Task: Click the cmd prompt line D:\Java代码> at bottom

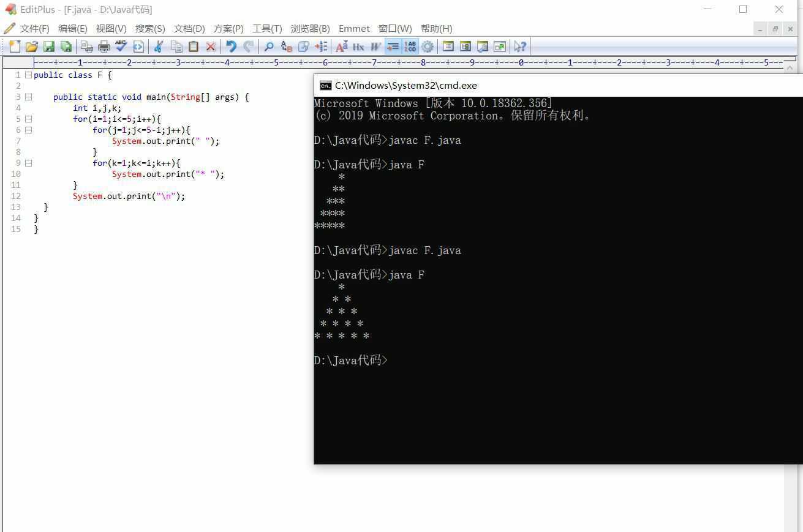Action: 351,361
